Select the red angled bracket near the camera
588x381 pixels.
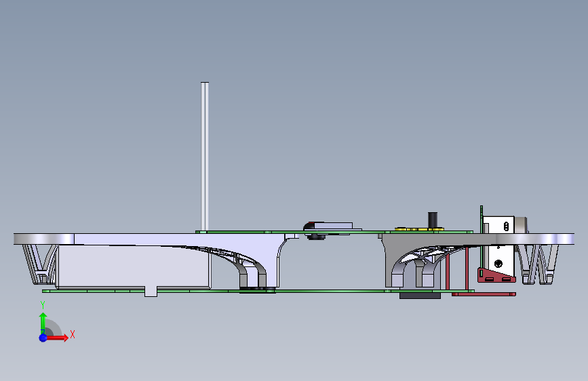(496, 275)
